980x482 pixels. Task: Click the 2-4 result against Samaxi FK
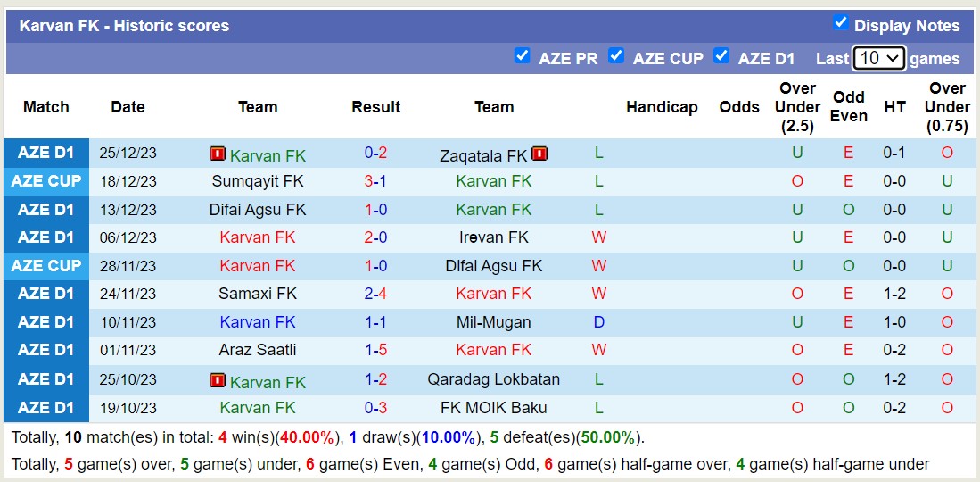tap(375, 294)
